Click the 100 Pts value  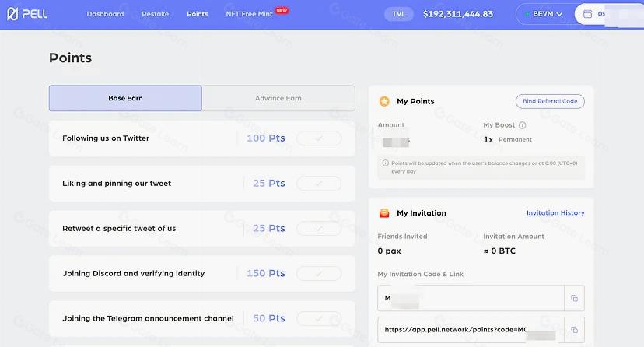pos(266,138)
